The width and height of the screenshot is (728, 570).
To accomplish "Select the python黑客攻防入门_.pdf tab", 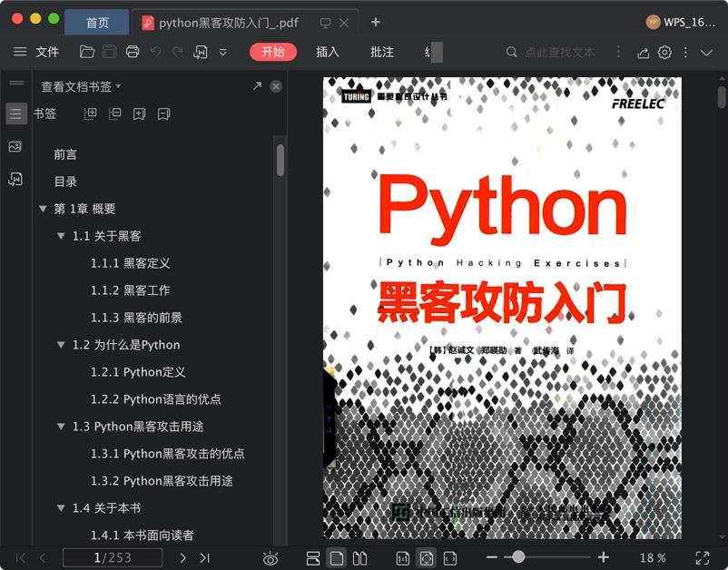I will [x=229, y=23].
